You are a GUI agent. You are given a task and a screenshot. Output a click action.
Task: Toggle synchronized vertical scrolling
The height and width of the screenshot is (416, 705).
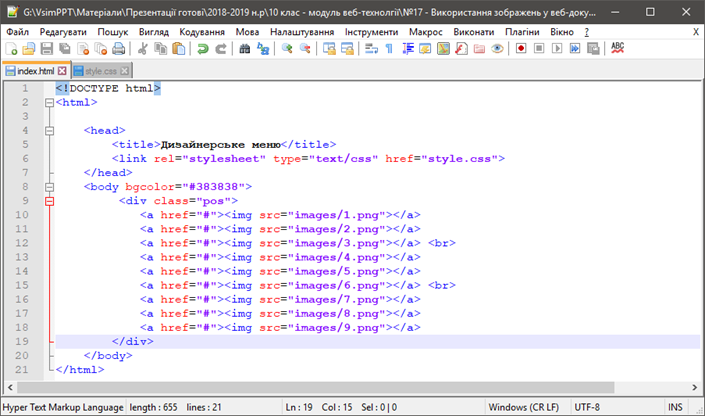[x=329, y=49]
